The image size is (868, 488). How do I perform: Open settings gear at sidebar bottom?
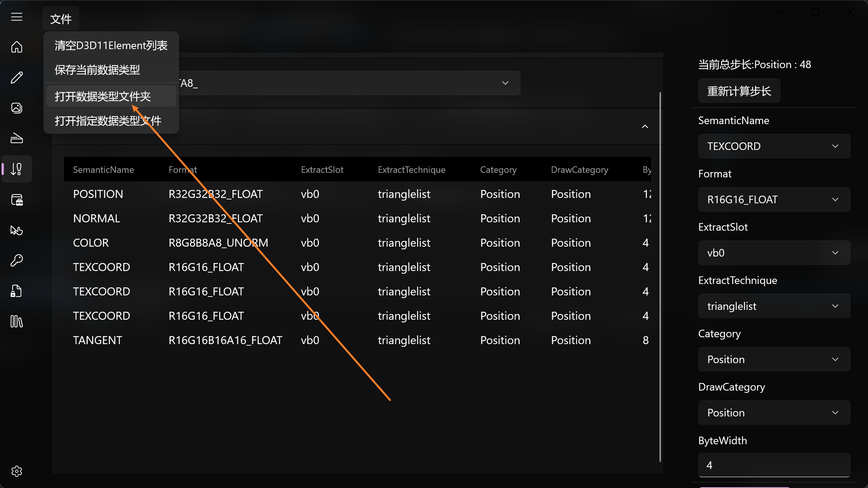point(17,471)
